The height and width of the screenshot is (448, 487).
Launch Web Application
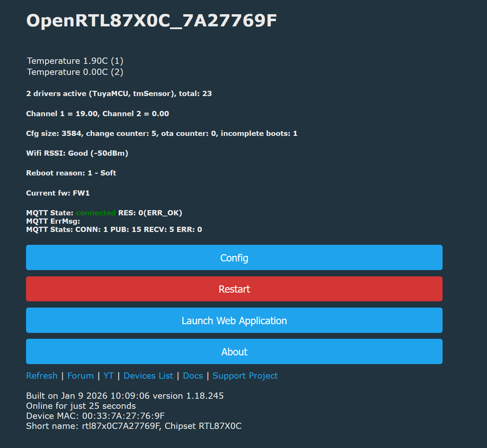point(234,320)
